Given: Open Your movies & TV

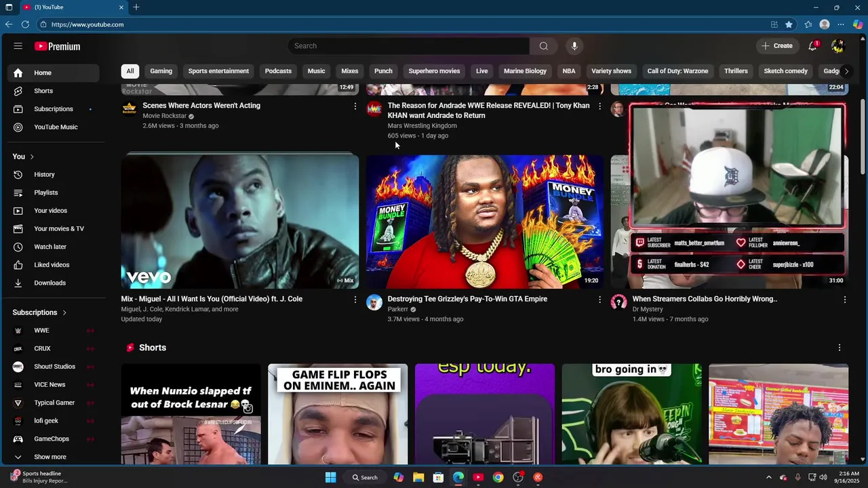Looking at the screenshot, I should click(x=53, y=228).
